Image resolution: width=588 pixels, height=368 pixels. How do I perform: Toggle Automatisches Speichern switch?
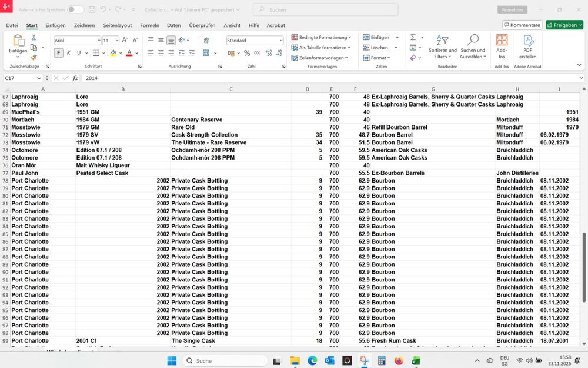pos(75,10)
